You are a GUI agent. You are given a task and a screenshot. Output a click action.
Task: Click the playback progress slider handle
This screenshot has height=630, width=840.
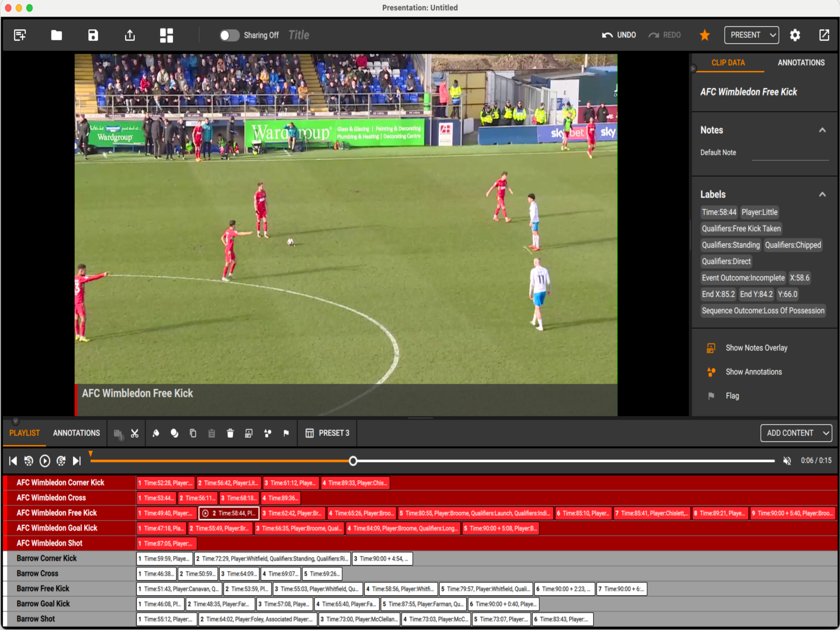(x=353, y=461)
